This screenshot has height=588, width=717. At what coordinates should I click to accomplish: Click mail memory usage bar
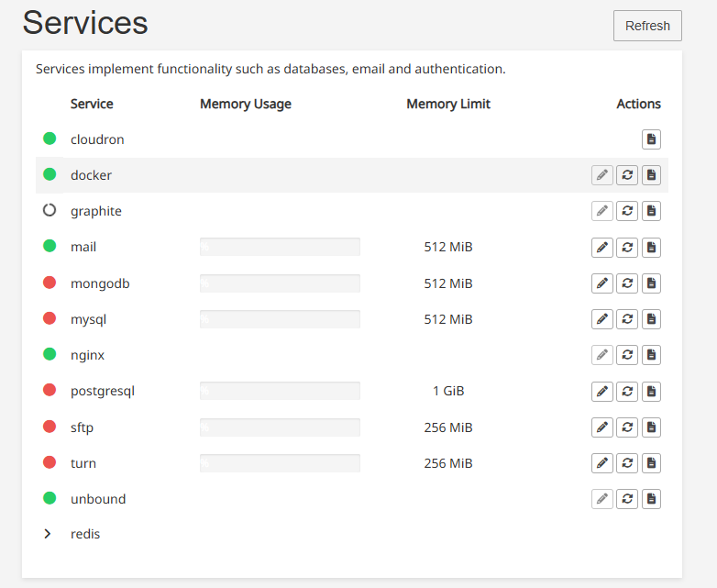(280, 247)
